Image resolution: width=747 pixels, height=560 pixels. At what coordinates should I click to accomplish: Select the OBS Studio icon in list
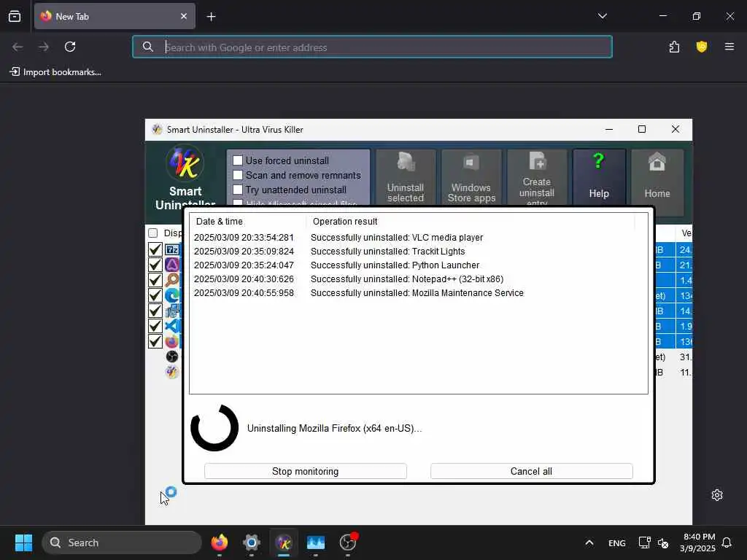(172, 356)
